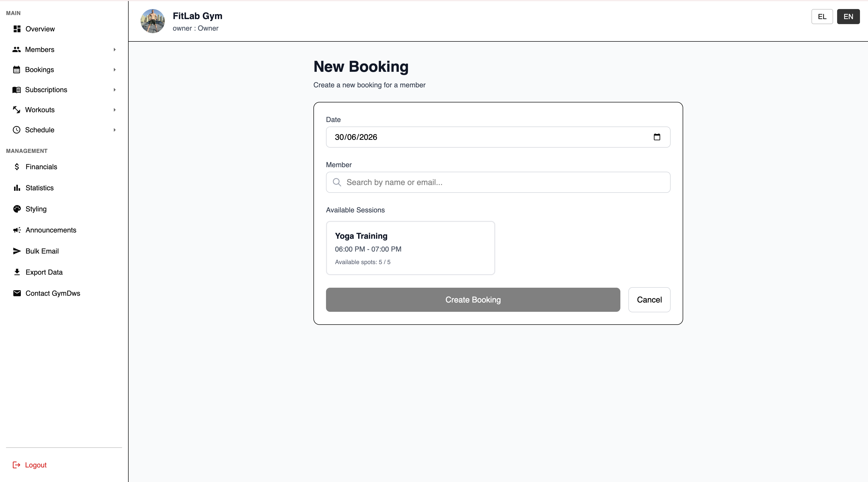The image size is (868, 482).
Task: Open the Styling page
Action: tap(64, 209)
